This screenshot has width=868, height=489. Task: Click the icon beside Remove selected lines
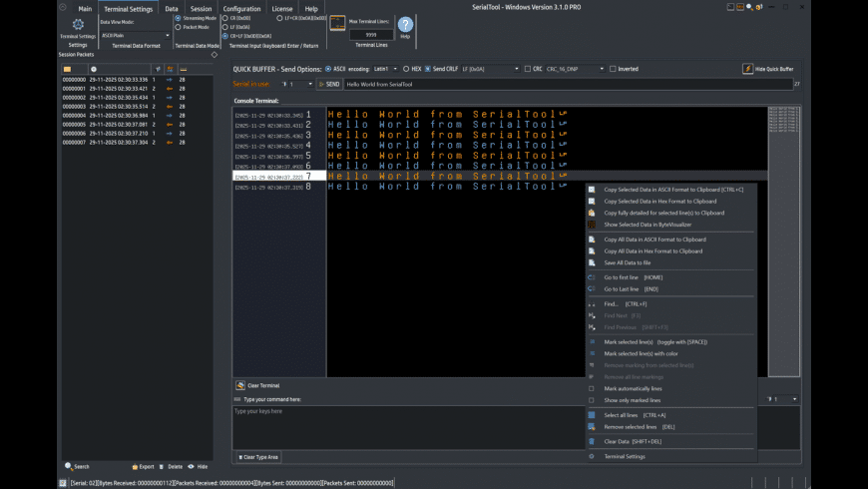point(592,426)
